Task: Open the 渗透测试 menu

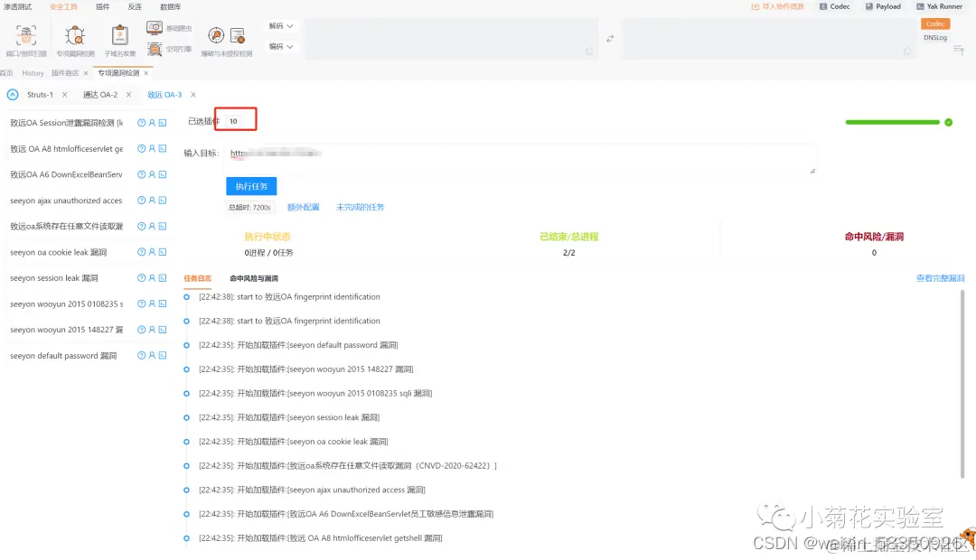Action: tap(17, 7)
